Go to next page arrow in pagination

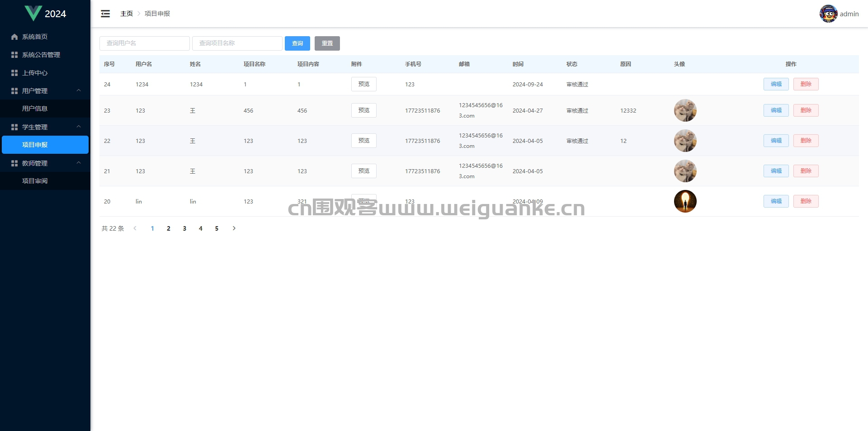tap(234, 228)
